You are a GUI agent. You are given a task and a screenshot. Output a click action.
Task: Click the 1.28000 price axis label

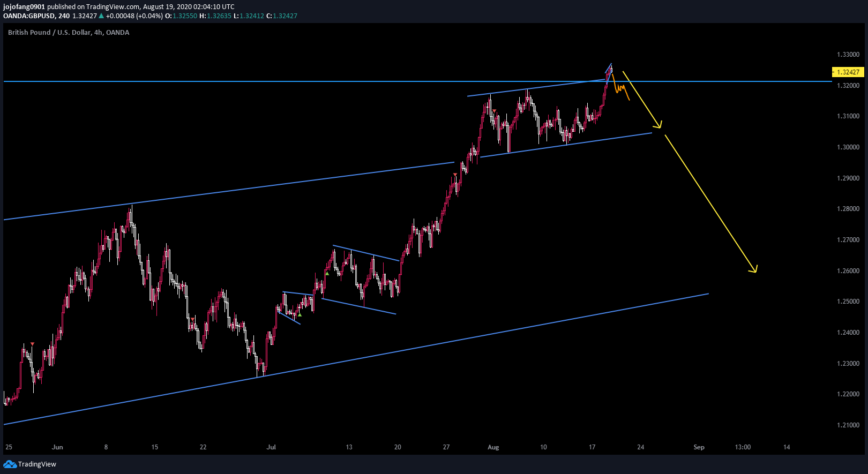coord(848,209)
